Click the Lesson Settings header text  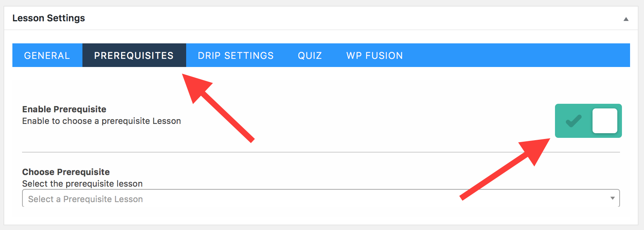click(x=49, y=18)
